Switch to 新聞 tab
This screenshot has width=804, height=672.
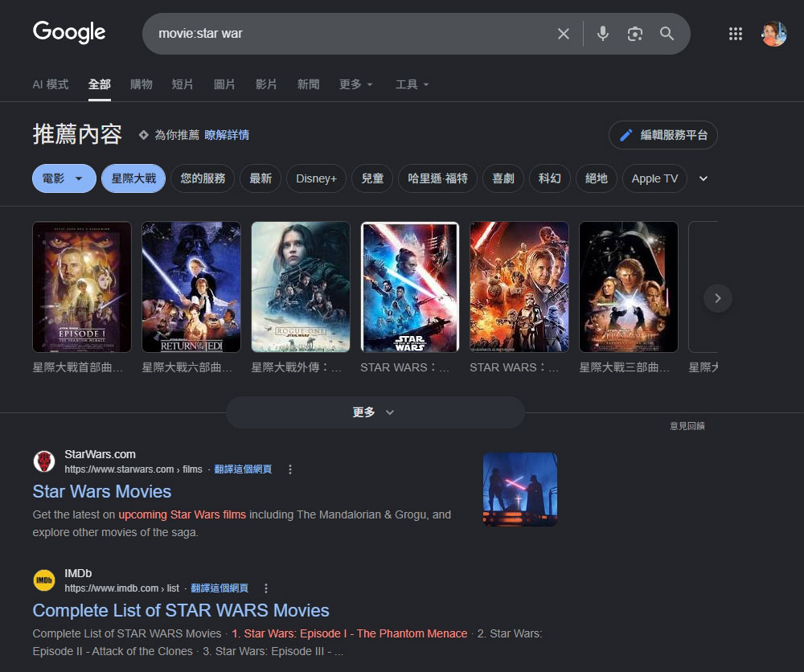click(x=308, y=84)
